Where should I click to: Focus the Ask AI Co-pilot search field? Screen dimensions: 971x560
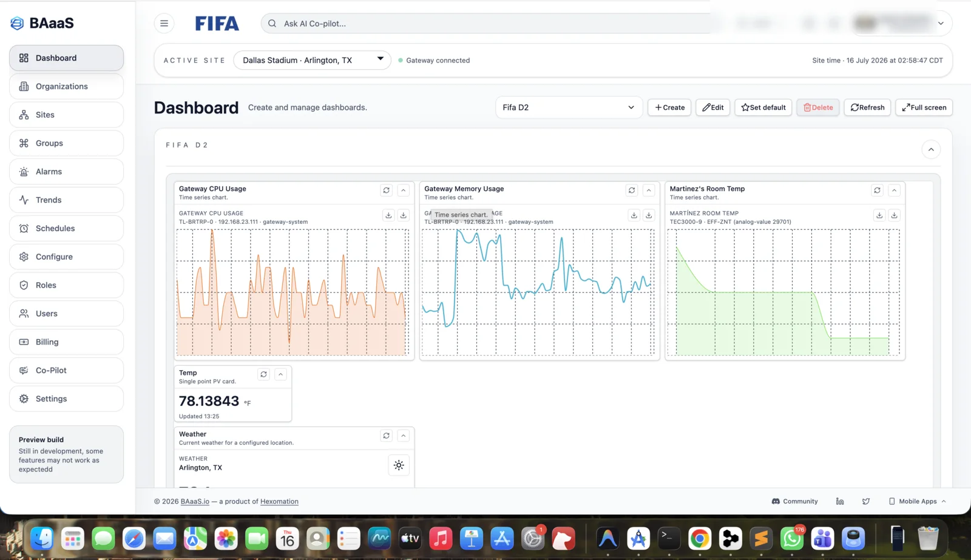point(492,24)
